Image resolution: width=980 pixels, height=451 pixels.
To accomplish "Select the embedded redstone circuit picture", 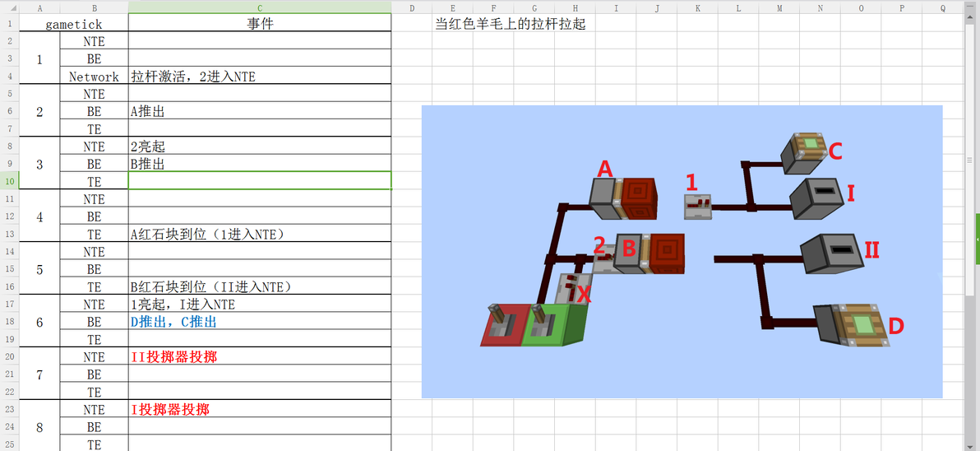I will point(682,252).
